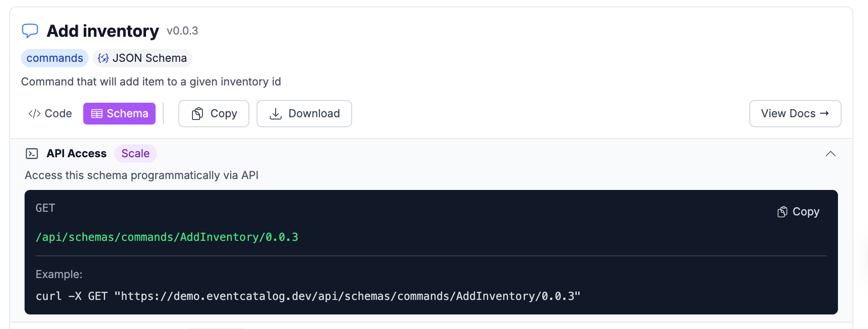Image resolution: width=868 pixels, height=329 pixels.
Task: Click the API Access section heading
Action: [76, 154]
